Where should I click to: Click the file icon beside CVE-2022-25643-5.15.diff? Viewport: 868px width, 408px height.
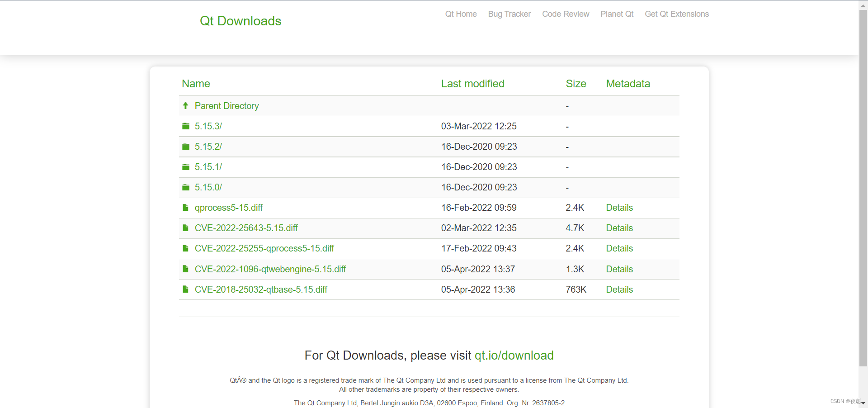click(x=185, y=228)
